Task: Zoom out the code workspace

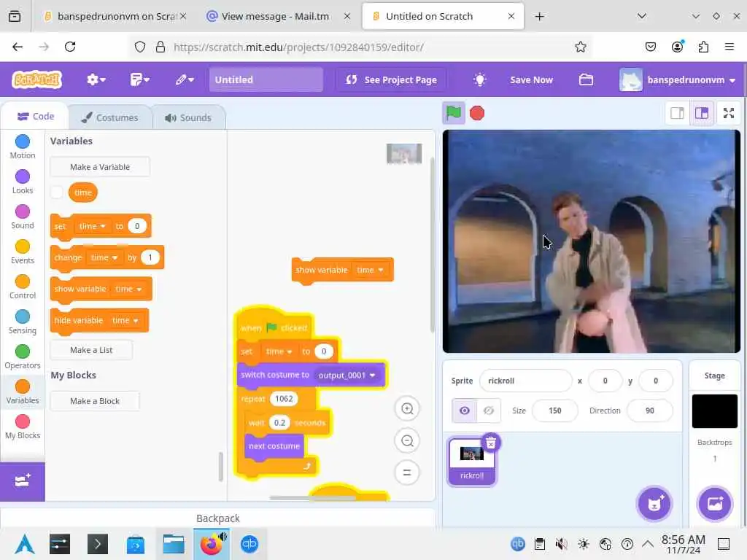Action: coord(407,440)
